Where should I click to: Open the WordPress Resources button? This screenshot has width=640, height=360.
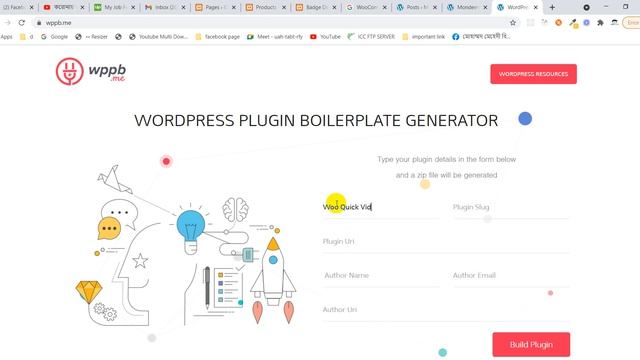click(533, 74)
